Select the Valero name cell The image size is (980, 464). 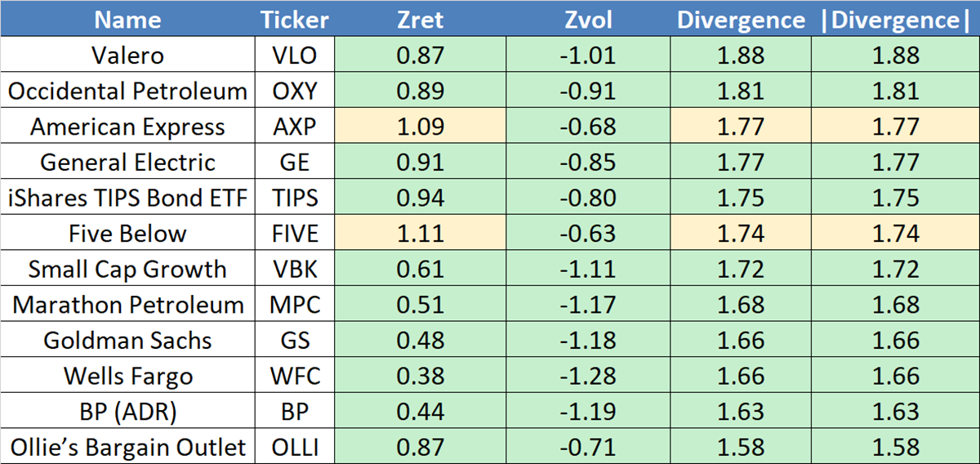127,56
